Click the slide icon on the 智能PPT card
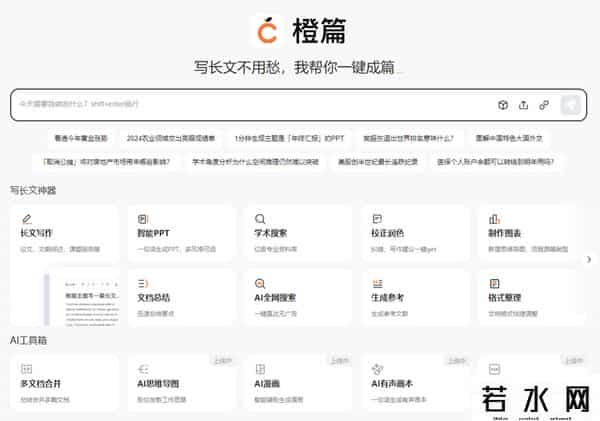This screenshot has height=421, width=600. click(x=143, y=219)
